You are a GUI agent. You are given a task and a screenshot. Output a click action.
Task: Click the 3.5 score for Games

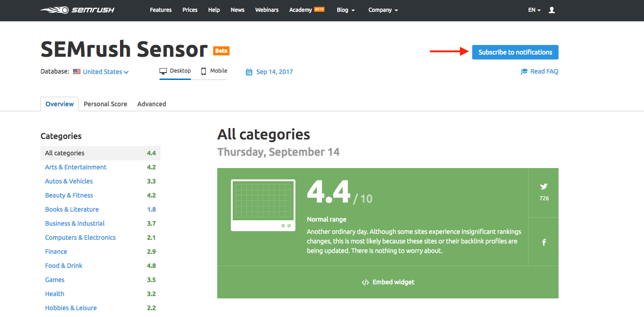[x=151, y=280]
